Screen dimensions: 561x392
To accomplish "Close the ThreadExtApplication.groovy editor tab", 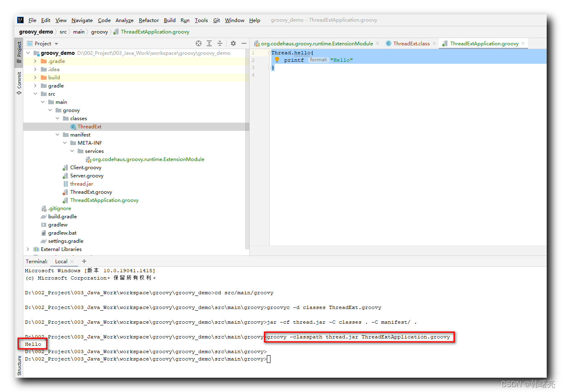I will pyautogui.click(x=523, y=43).
